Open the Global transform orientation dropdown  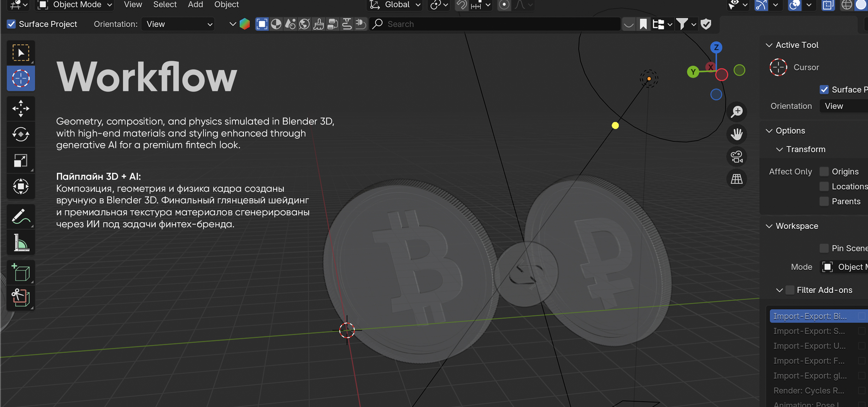395,5
